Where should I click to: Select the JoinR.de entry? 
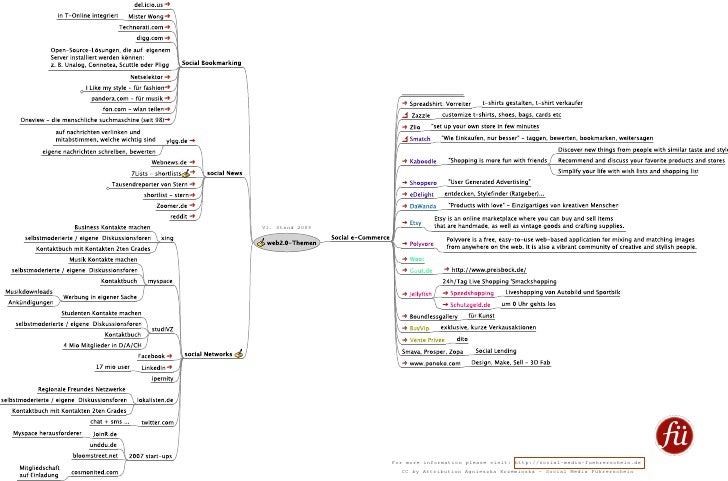coord(105,434)
